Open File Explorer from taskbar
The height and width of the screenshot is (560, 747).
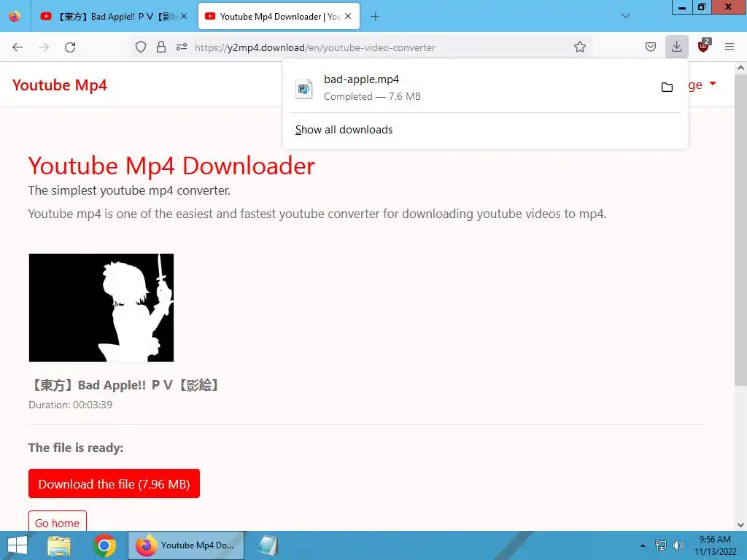(x=59, y=545)
